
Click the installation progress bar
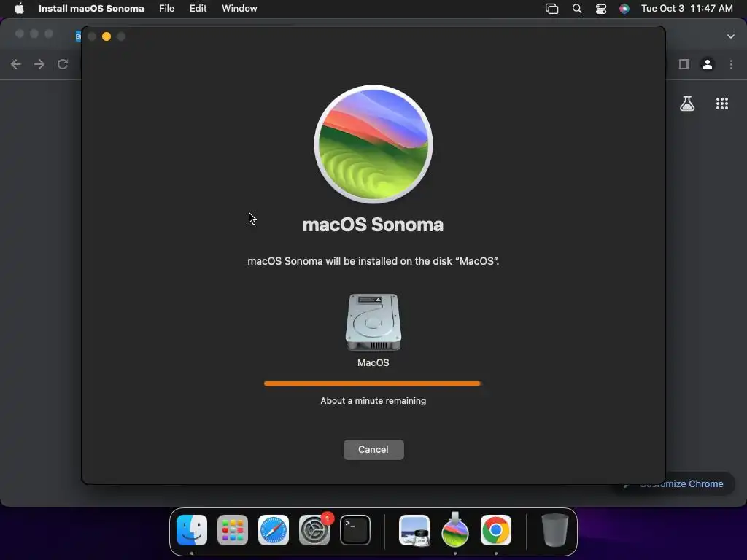pos(373,384)
